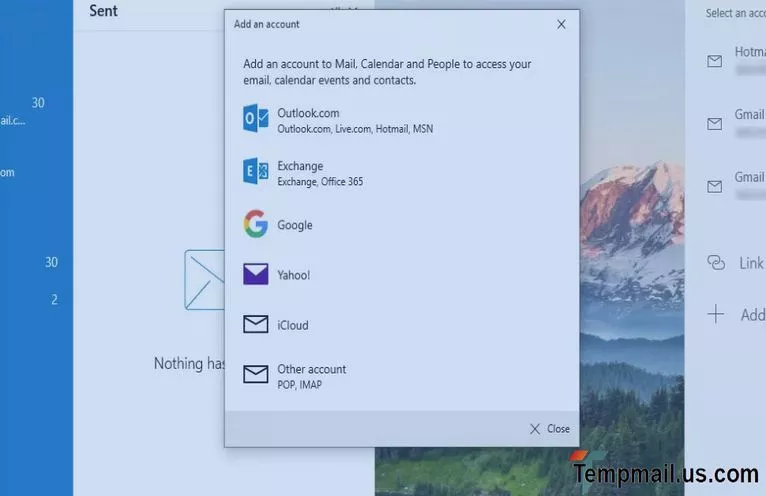Viewport: 766px width, 496px height.
Task: Select the Outlook.com account type label
Action: (308, 114)
